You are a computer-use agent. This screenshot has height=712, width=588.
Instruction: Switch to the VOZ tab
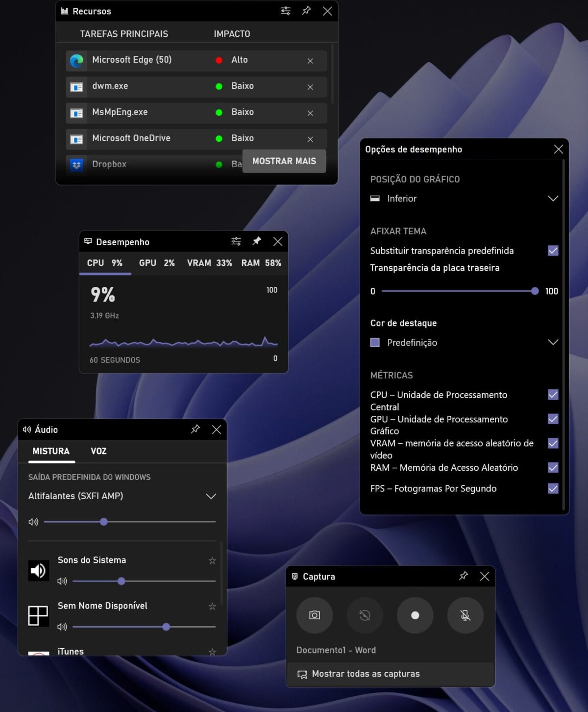98,451
